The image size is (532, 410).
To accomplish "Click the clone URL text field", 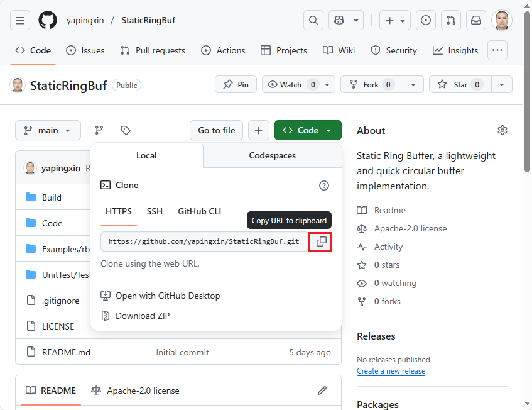I will coord(205,242).
